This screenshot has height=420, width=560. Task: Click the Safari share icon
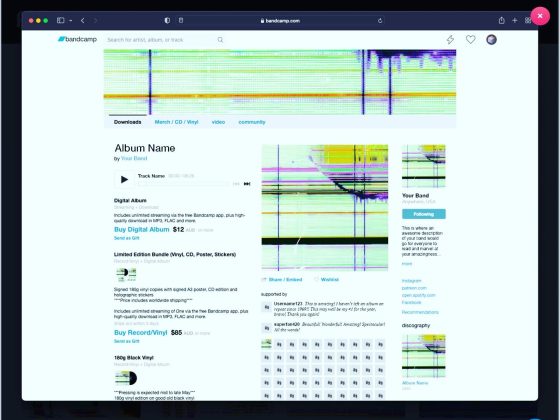click(501, 20)
